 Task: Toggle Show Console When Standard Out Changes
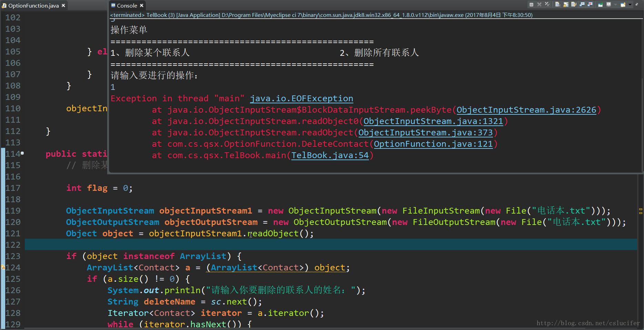pos(582,4)
